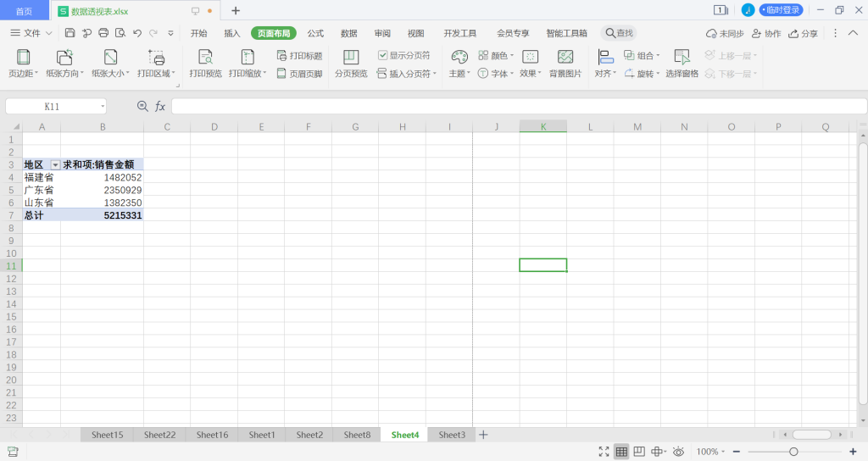Click the Save icon in quick access toolbar
Screen dimensions: 868x461
(70, 33)
